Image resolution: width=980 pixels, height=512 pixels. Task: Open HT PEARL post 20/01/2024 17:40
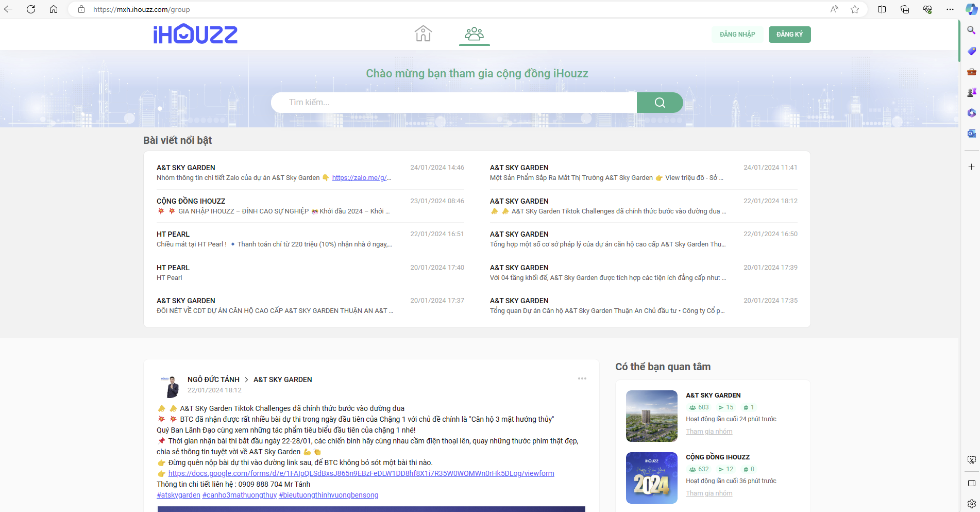tap(310, 273)
